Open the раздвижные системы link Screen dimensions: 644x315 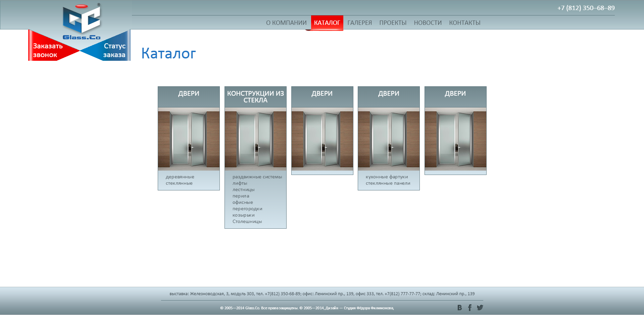257,177
